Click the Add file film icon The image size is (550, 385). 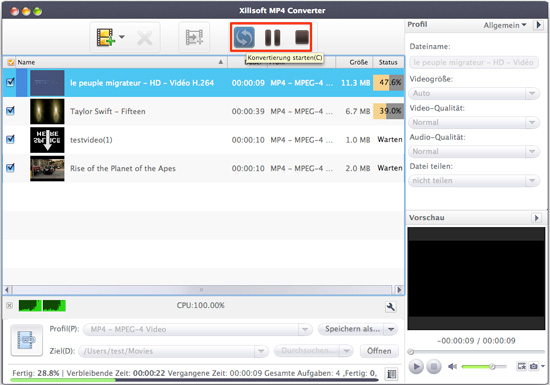tap(106, 37)
